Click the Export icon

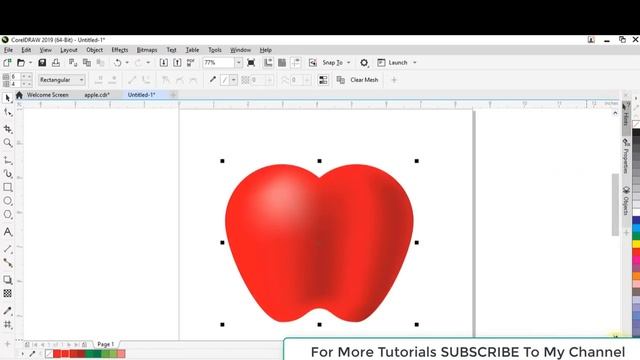[x=177, y=62]
